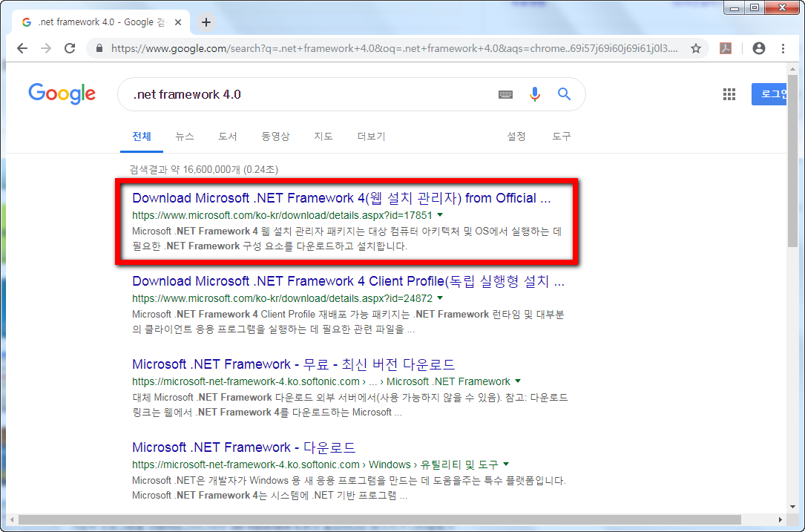Click the horizontal scrollbar left arrow
This screenshot has width=805, height=532.
(x=11, y=519)
